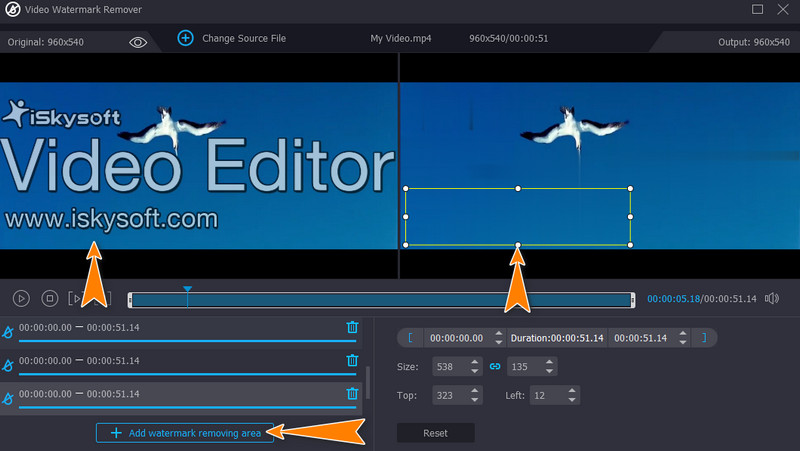800x451 pixels.
Task: Delete the second watermark area entry
Action: pyautogui.click(x=352, y=361)
